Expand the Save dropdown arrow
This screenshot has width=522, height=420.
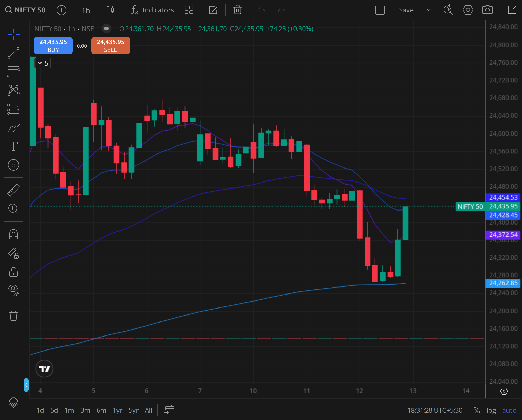point(429,10)
